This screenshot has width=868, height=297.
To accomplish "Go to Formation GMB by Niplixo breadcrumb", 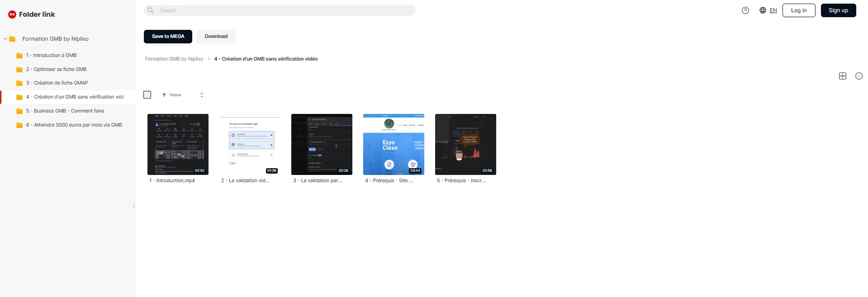I will point(174,59).
